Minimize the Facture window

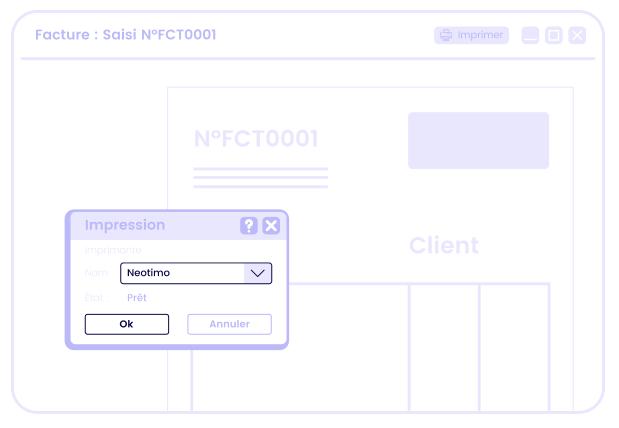(x=530, y=35)
